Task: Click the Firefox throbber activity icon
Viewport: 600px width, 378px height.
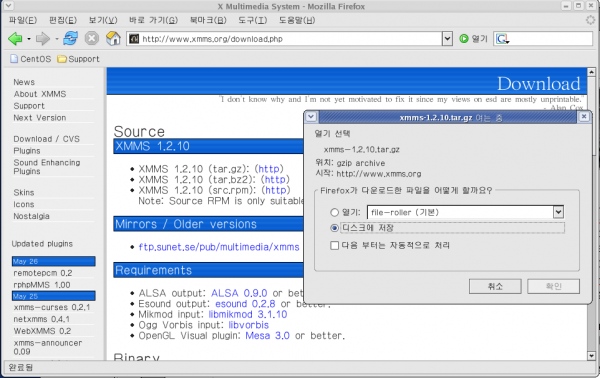Action: tap(590, 20)
